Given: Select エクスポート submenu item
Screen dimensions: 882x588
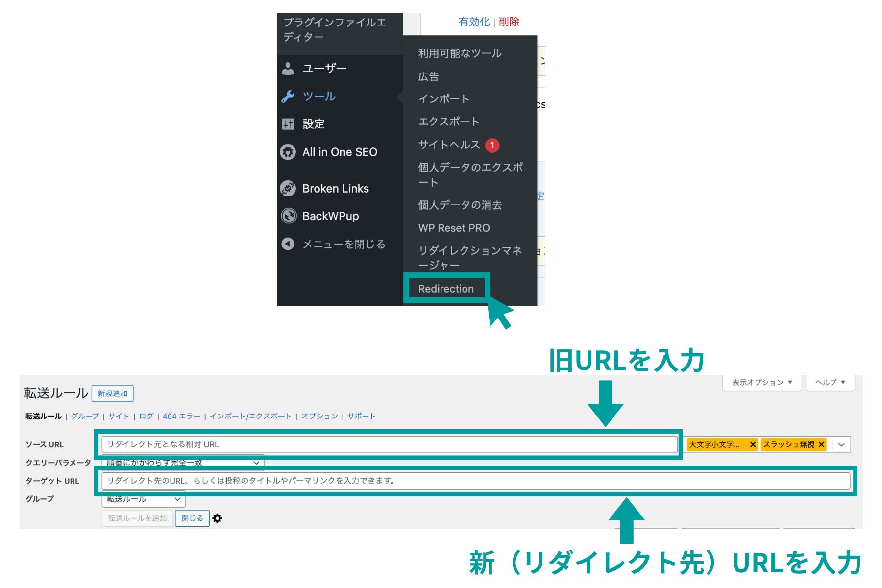Looking at the screenshot, I should point(449,122).
